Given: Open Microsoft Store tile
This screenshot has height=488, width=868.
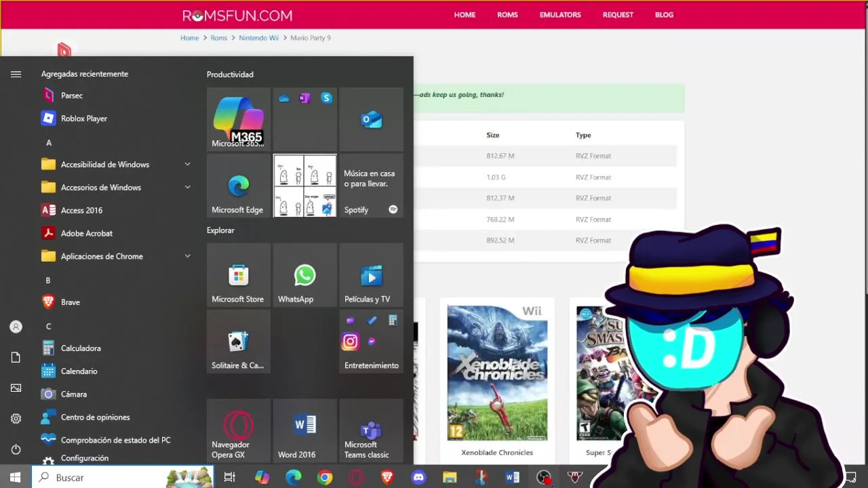Looking at the screenshot, I should pyautogui.click(x=238, y=275).
